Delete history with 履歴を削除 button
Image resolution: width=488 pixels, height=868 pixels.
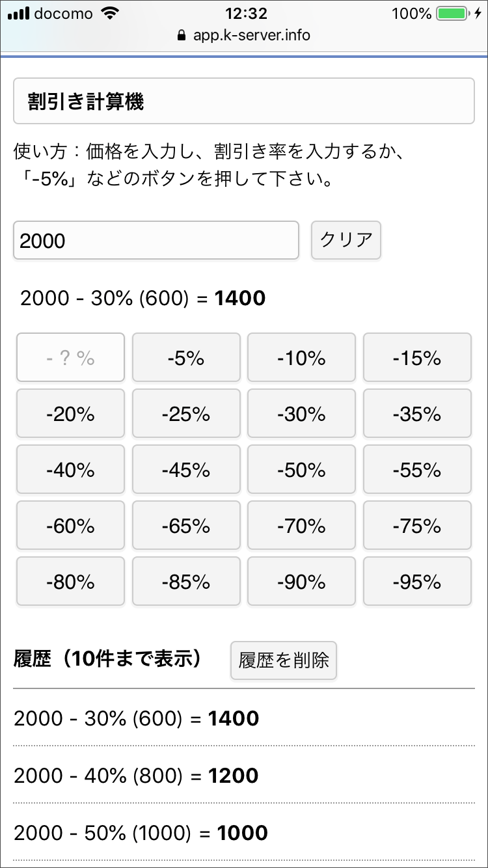[284, 660]
